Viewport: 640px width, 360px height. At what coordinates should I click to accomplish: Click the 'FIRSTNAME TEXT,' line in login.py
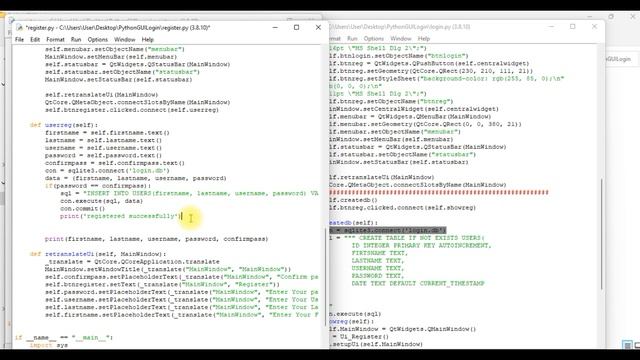pos(380,253)
